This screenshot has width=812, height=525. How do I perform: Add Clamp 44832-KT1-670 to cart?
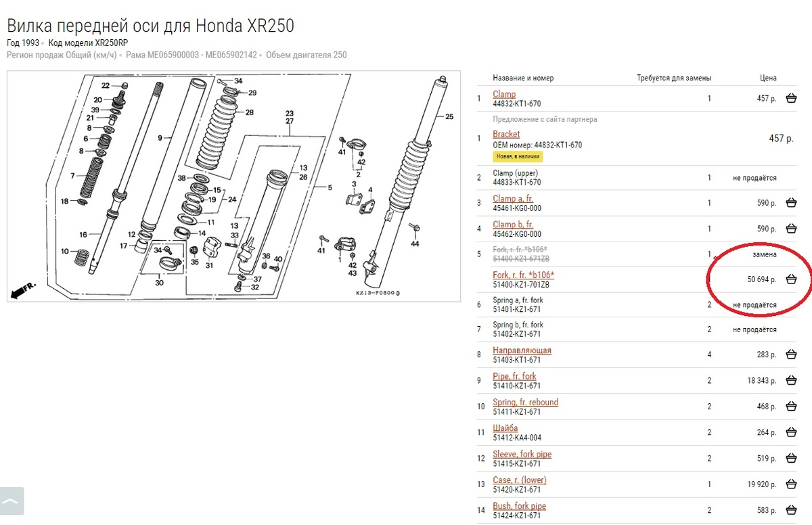[791, 99]
